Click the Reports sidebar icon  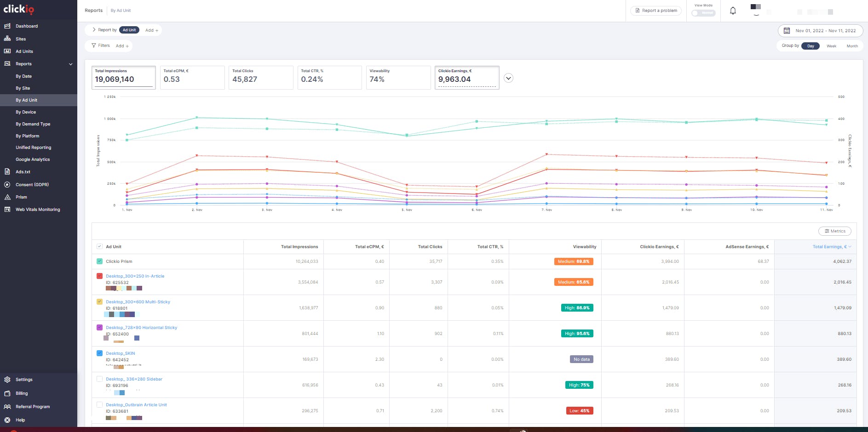(x=7, y=63)
